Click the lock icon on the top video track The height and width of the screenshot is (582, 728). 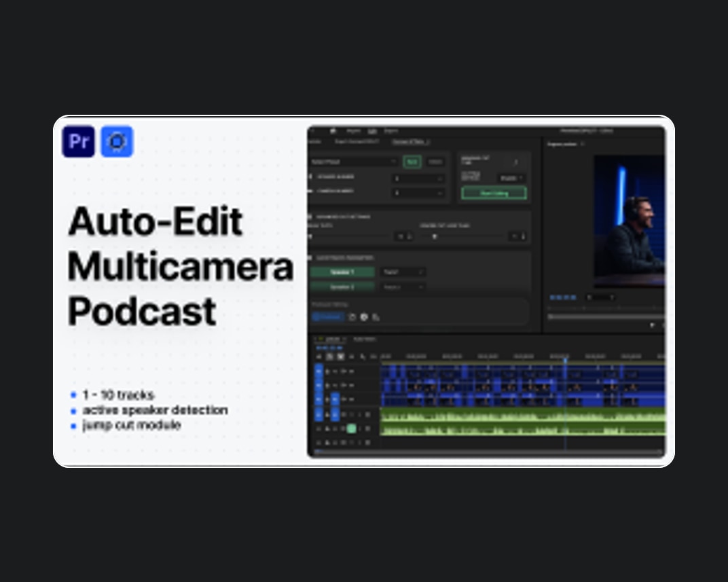pos(327,371)
